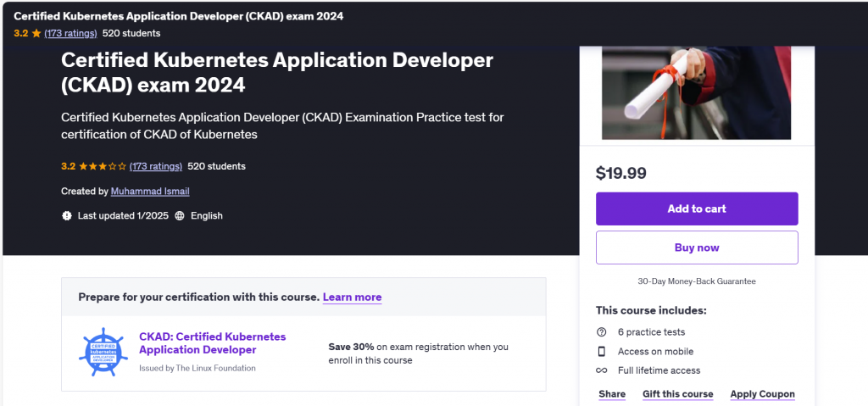The image size is (868, 406).
Task: Open the (173 ratings) link in the course header
Action: [156, 166]
